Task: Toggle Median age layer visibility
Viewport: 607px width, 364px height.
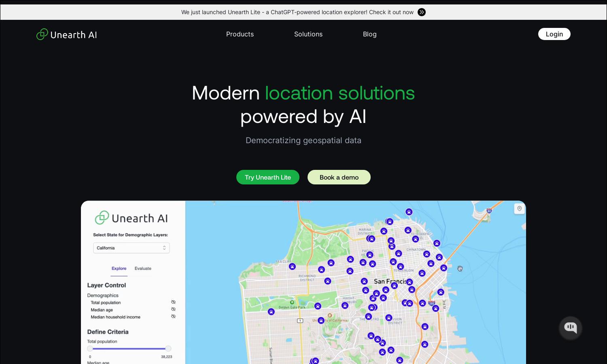Action: tap(173, 309)
